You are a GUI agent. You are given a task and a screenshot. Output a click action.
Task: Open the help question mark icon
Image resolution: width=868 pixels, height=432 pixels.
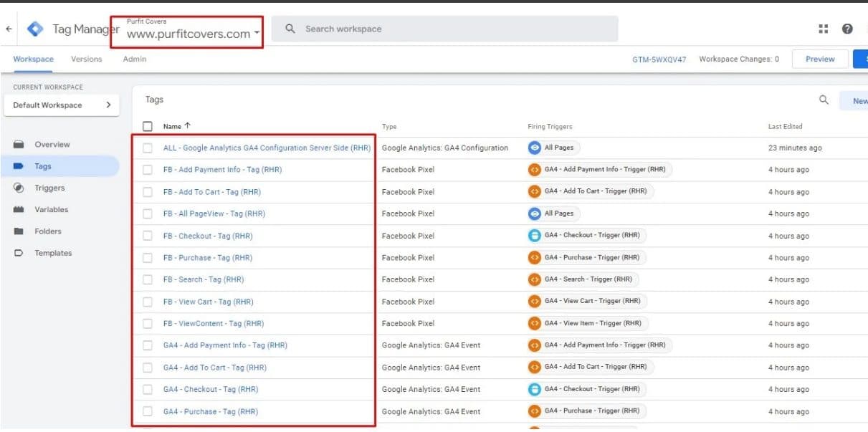pyautogui.click(x=847, y=29)
